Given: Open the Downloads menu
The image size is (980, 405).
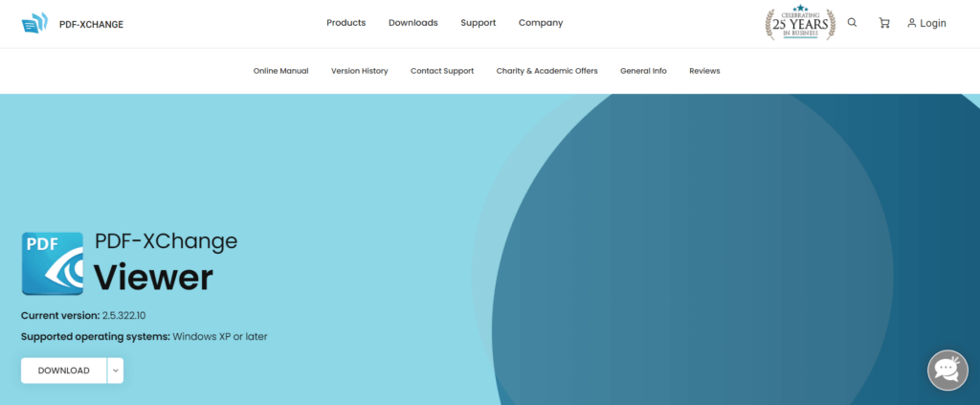Looking at the screenshot, I should 412,23.
